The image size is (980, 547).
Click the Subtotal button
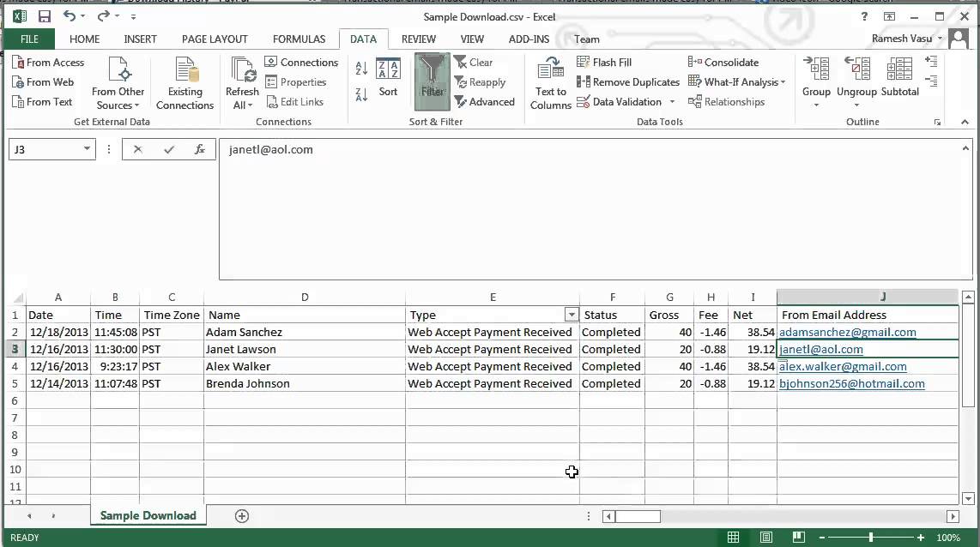900,77
